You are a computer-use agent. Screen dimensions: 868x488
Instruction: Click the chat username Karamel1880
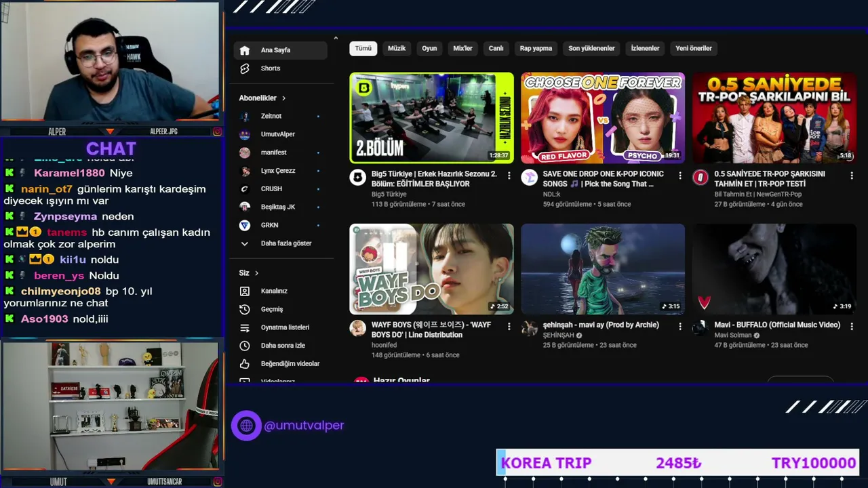[x=69, y=174]
